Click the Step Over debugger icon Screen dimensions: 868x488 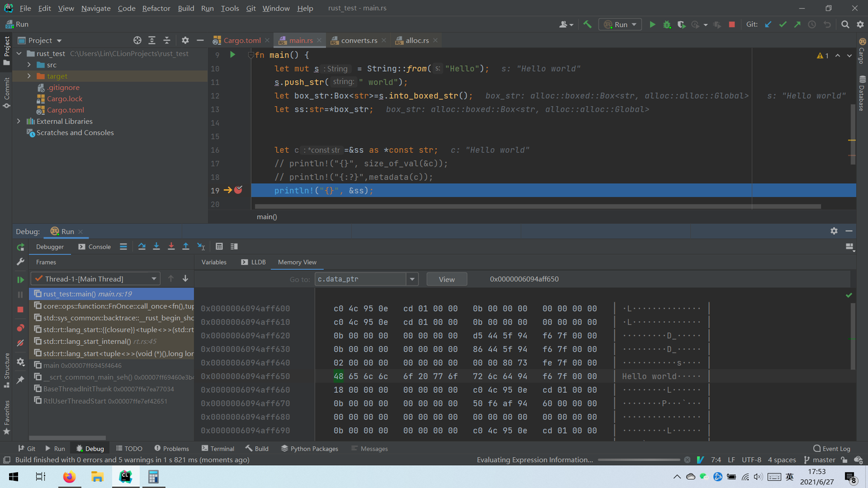(142, 246)
